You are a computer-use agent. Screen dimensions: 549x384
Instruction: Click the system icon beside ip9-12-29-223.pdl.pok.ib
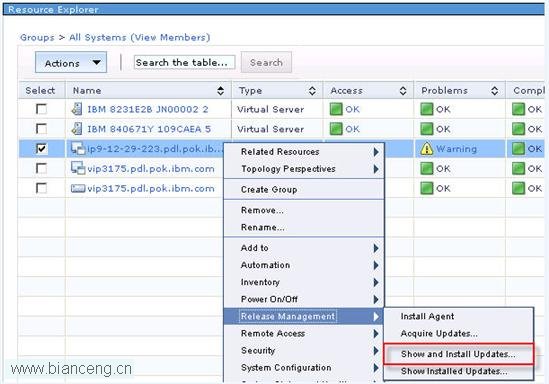pos(78,148)
